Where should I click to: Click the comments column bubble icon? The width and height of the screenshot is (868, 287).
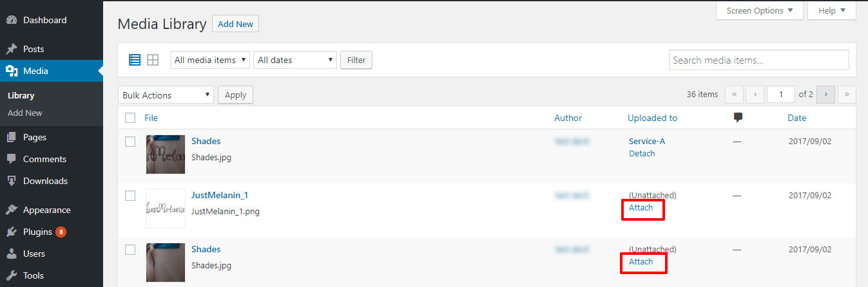pos(738,118)
